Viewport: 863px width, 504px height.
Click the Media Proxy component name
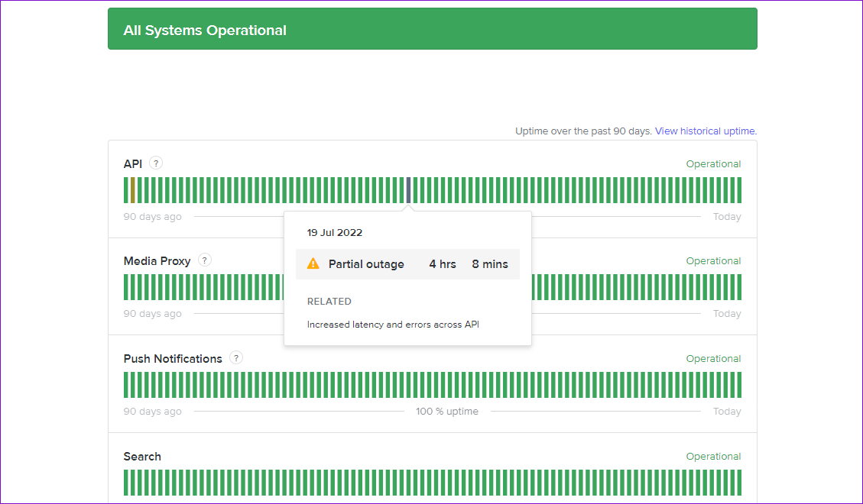pos(157,261)
